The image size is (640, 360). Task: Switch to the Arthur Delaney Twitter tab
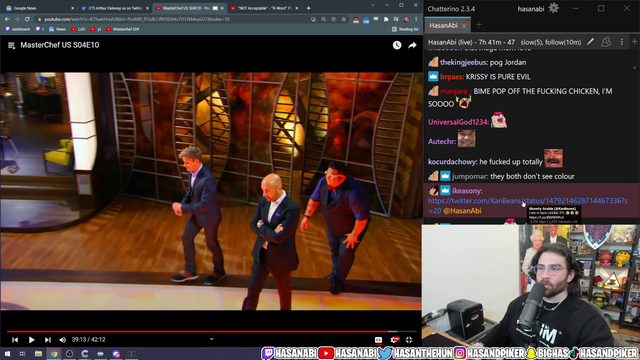coord(114,8)
